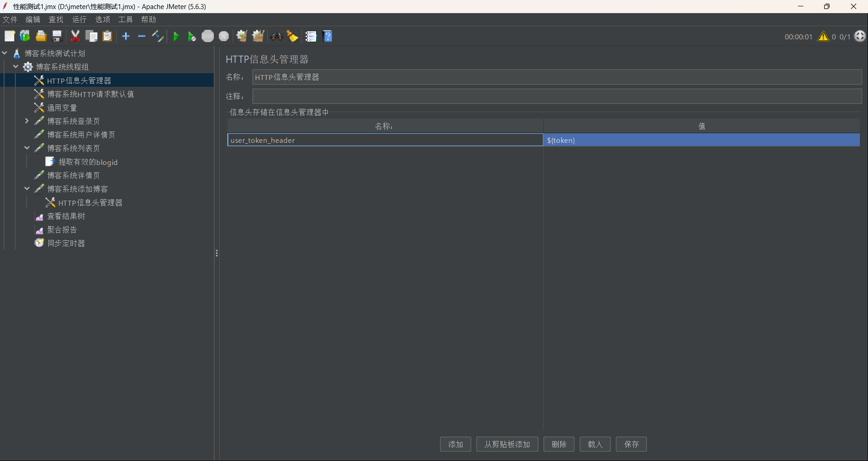
Task: Click the Cut scissors icon
Action: [x=75, y=37]
